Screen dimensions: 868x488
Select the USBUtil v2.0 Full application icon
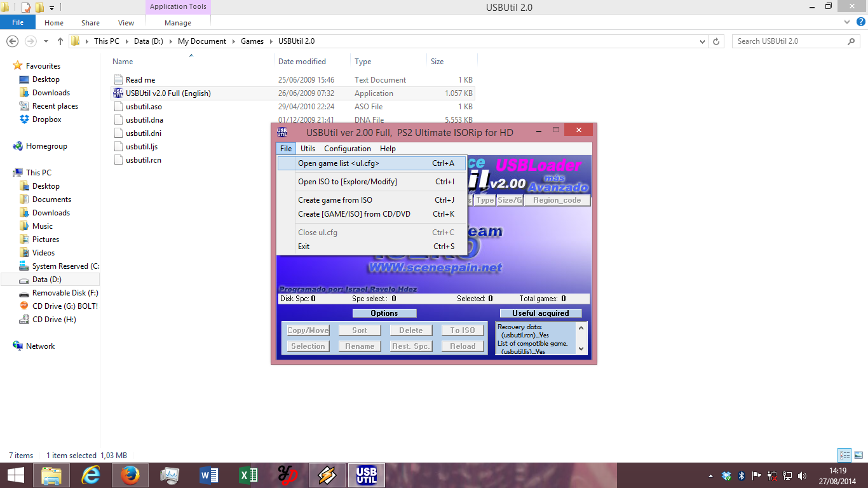click(118, 93)
